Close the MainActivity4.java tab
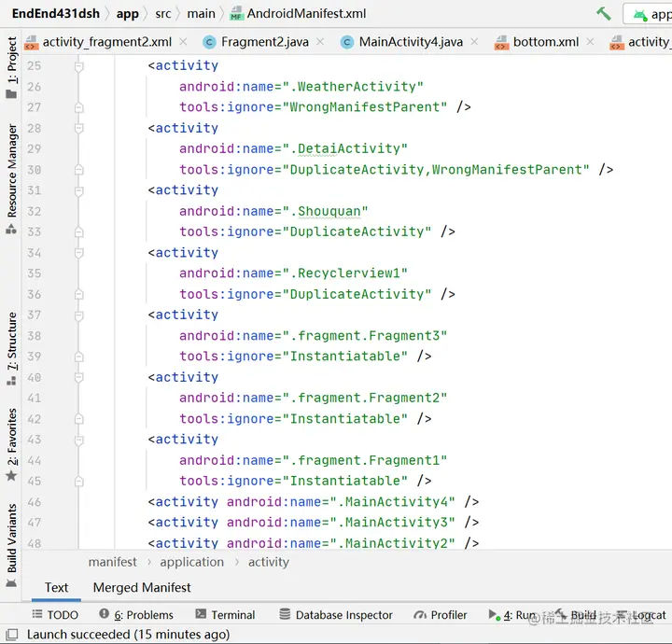Screen dimensions: 672x644 (x=474, y=42)
